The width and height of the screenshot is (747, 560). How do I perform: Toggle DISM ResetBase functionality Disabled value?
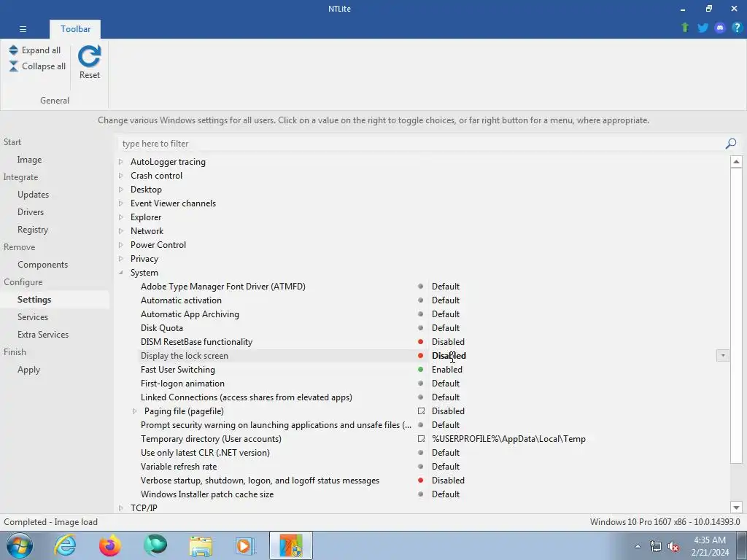448,342
